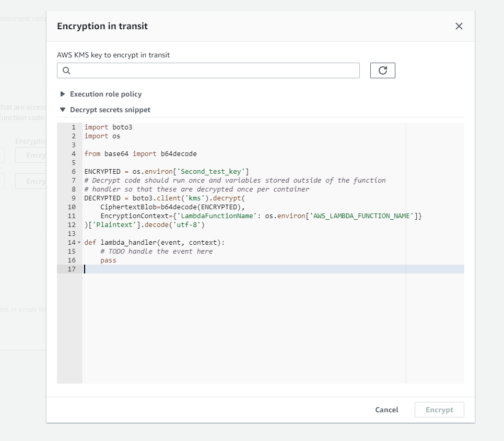
Task: Click line number 6 in the gutter
Action: (x=73, y=171)
